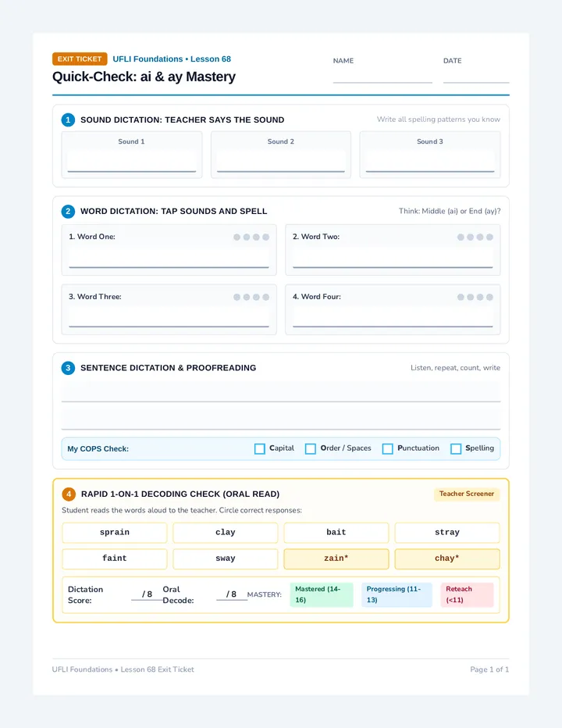
Task: Click the Sentence Dictation & Proofreading heading
Action: [169, 368]
